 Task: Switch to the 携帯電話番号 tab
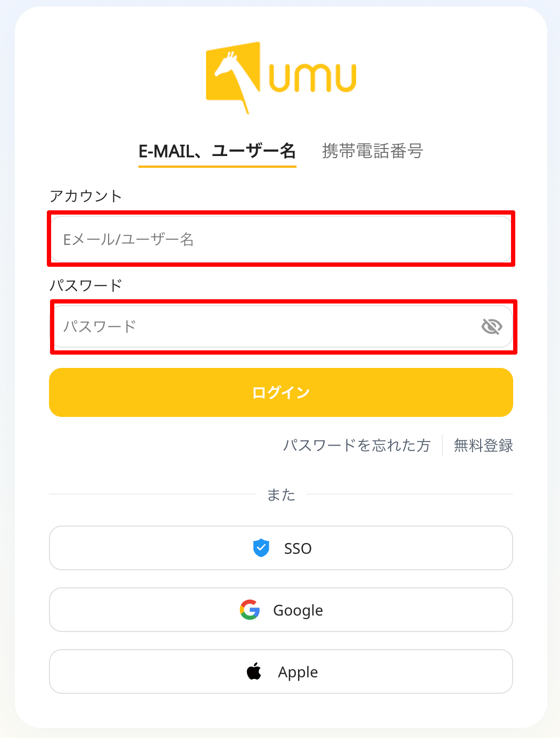373,151
